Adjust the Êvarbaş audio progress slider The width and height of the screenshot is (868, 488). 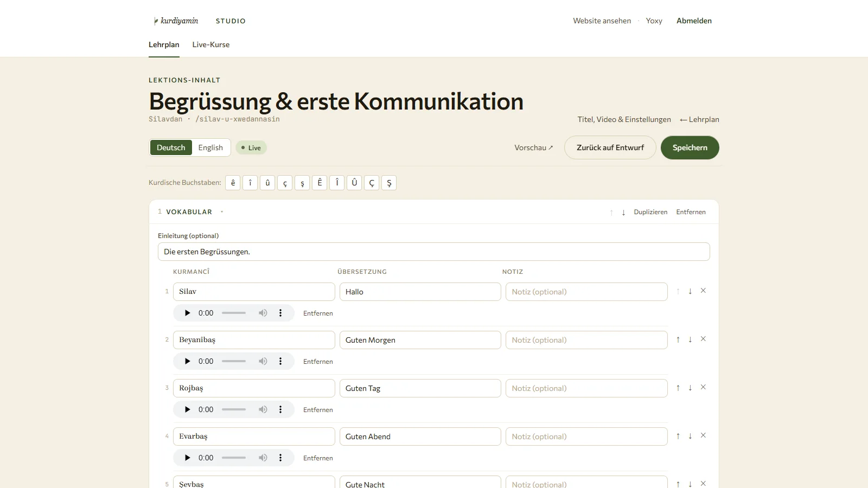point(234,458)
